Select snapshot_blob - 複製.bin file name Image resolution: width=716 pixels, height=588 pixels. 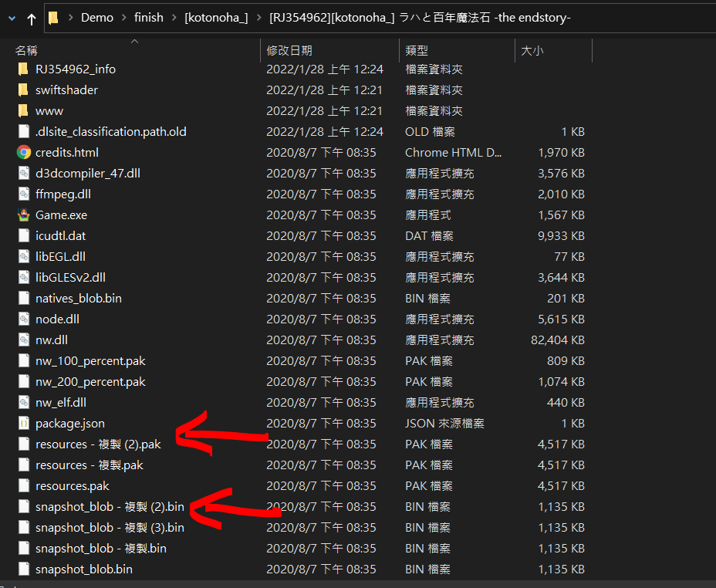click(x=101, y=549)
